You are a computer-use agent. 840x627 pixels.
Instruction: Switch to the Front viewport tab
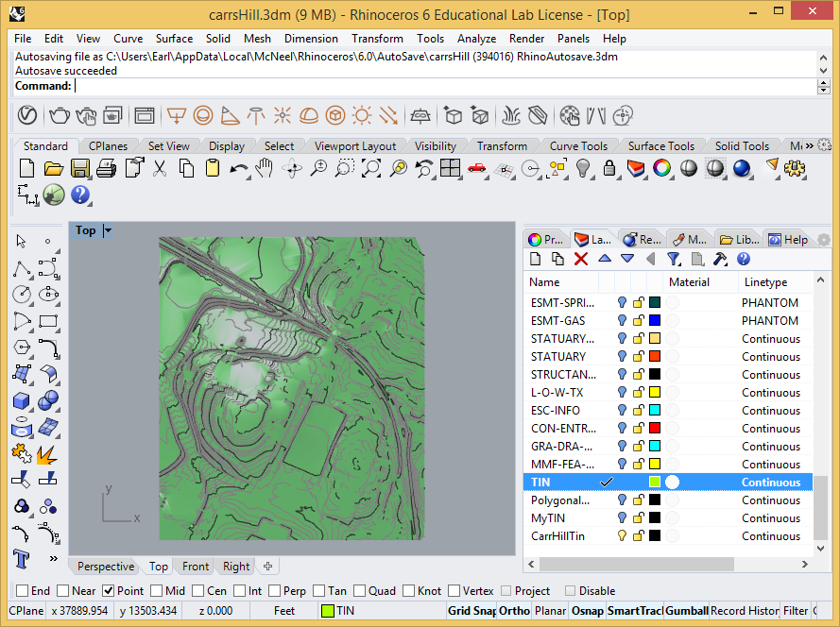(x=196, y=566)
